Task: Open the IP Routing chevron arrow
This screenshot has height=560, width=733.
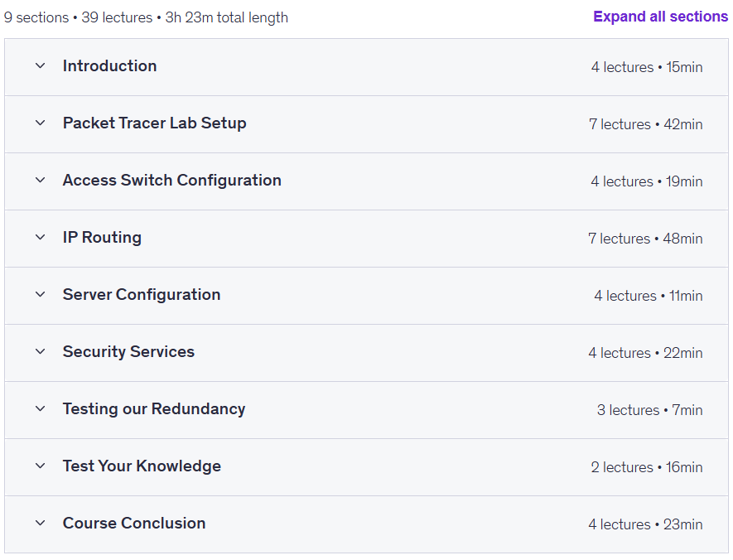Action: click(40, 238)
